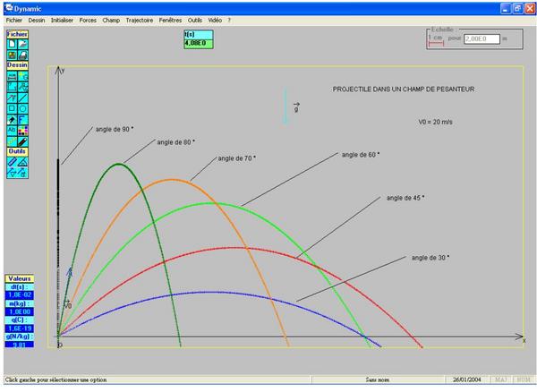Click the m(kg) value 1,0E00

click(x=20, y=311)
